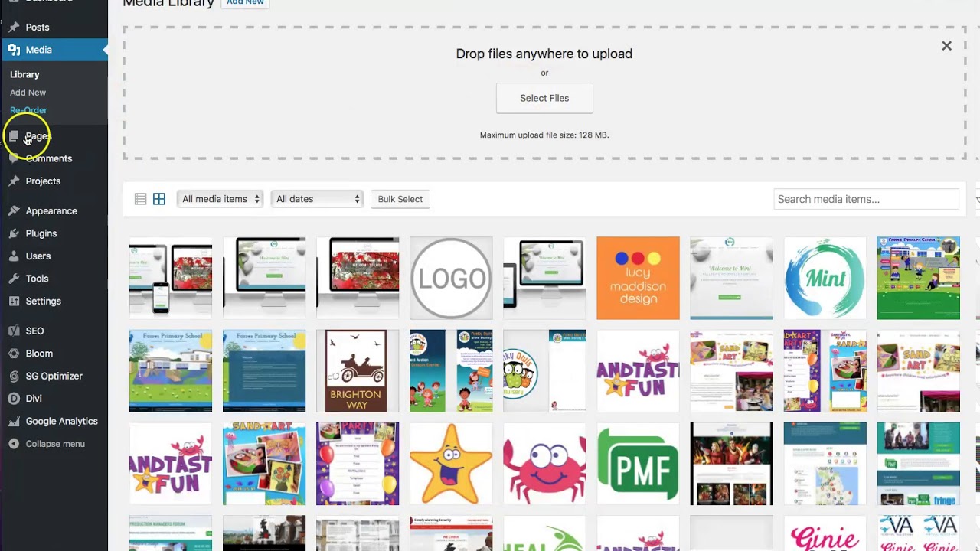
Task: Click the Divi sidebar icon
Action: click(x=14, y=399)
